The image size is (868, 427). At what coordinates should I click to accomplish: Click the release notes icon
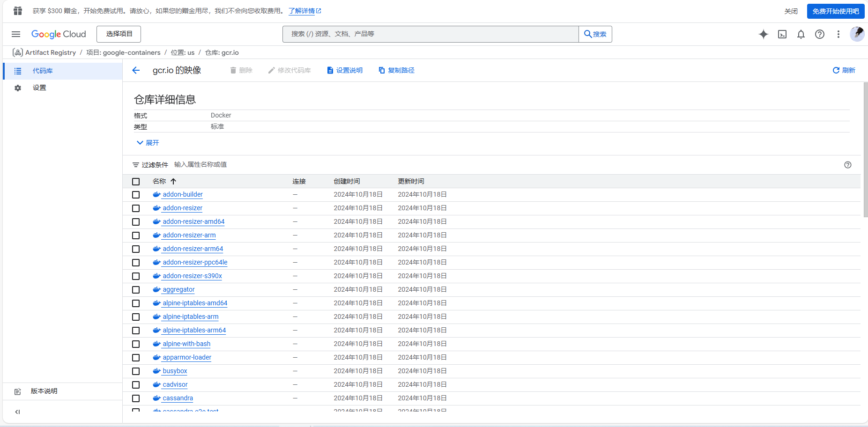point(18,391)
